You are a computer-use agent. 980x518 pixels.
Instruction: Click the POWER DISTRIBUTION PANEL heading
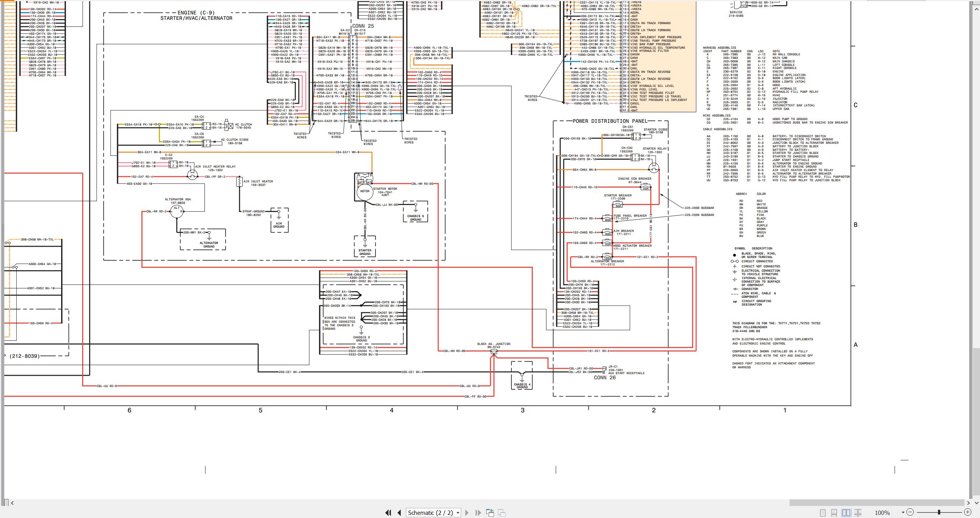610,121
